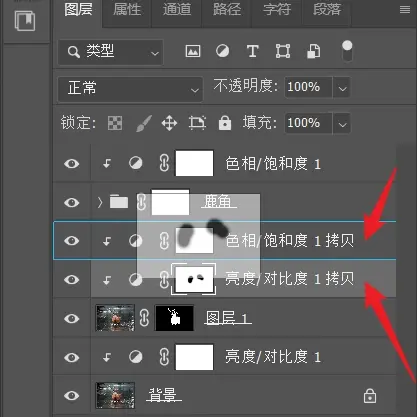Switch to the 图层 tab
The height and width of the screenshot is (417, 417).
[x=78, y=10]
